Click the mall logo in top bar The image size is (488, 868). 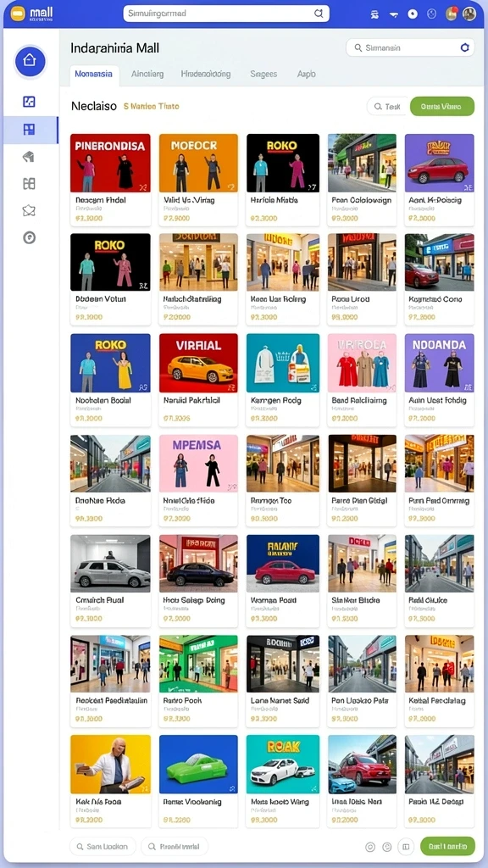point(33,14)
